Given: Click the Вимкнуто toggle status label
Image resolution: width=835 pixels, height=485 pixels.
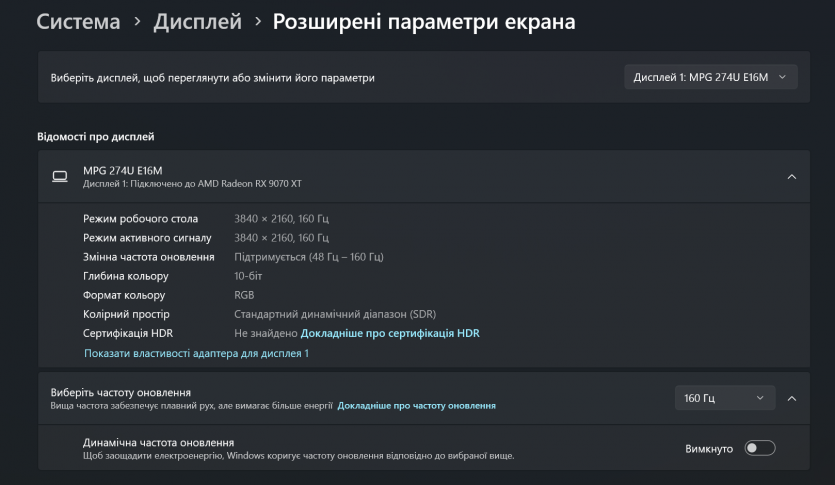Looking at the screenshot, I should 709,448.
